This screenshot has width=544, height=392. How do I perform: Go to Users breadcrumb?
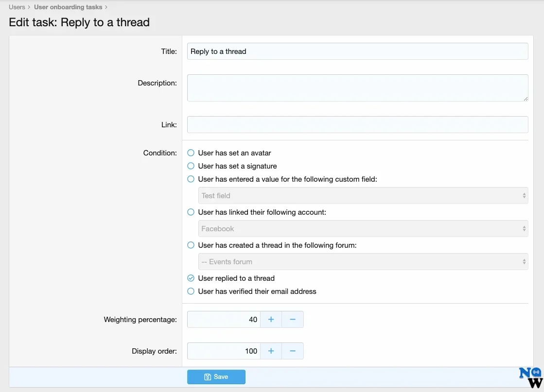[x=17, y=7]
